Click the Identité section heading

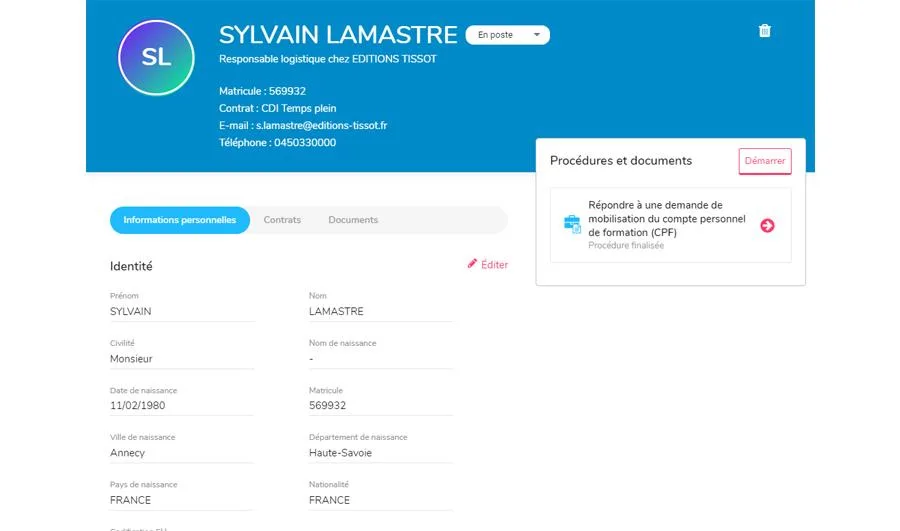[131, 266]
